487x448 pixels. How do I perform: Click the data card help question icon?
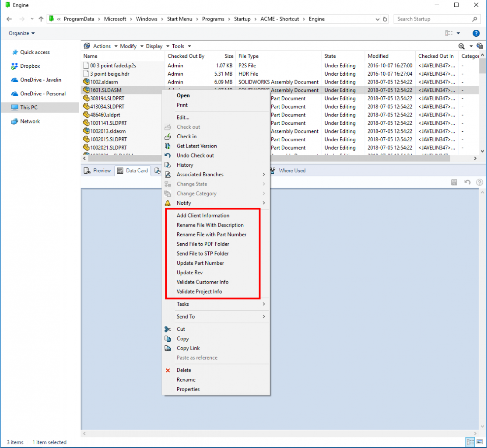(480, 182)
